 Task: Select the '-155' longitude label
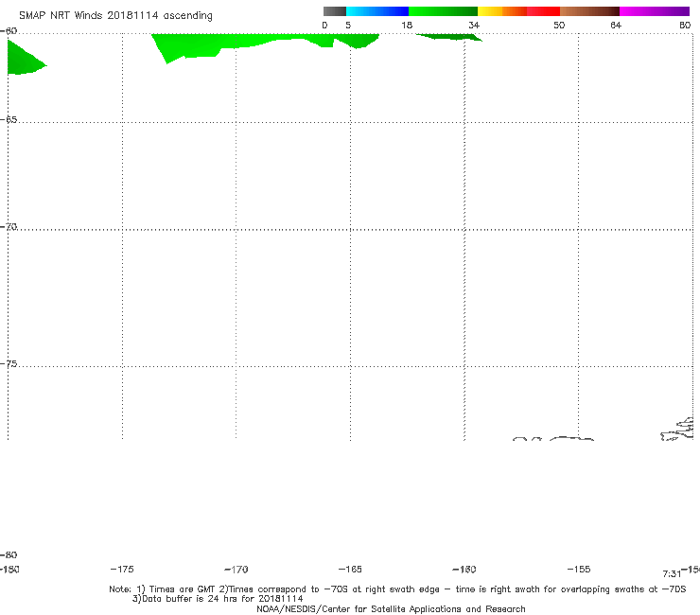(x=579, y=569)
